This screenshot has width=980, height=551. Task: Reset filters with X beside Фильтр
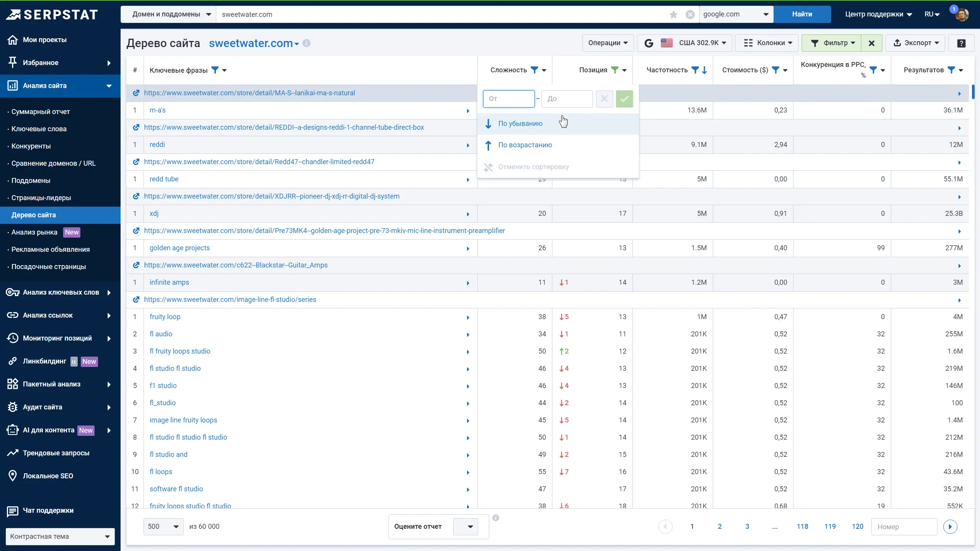[x=871, y=43]
